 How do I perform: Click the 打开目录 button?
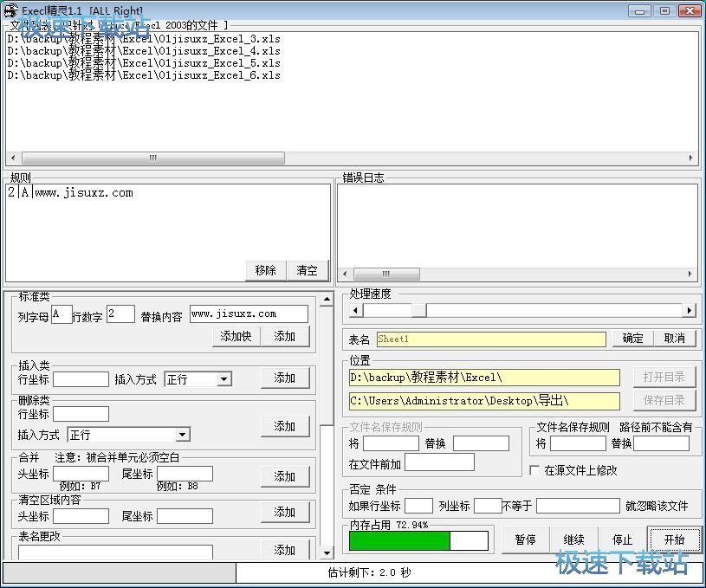pos(664,377)
